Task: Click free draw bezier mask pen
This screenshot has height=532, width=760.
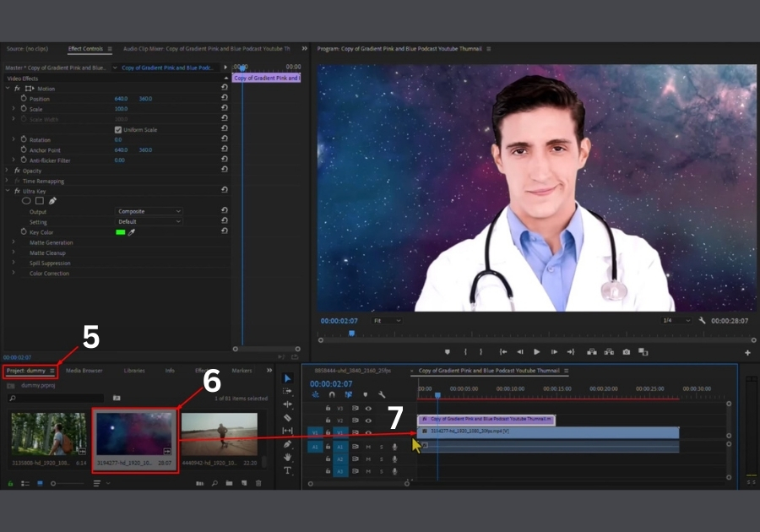Action: (52, 201)
